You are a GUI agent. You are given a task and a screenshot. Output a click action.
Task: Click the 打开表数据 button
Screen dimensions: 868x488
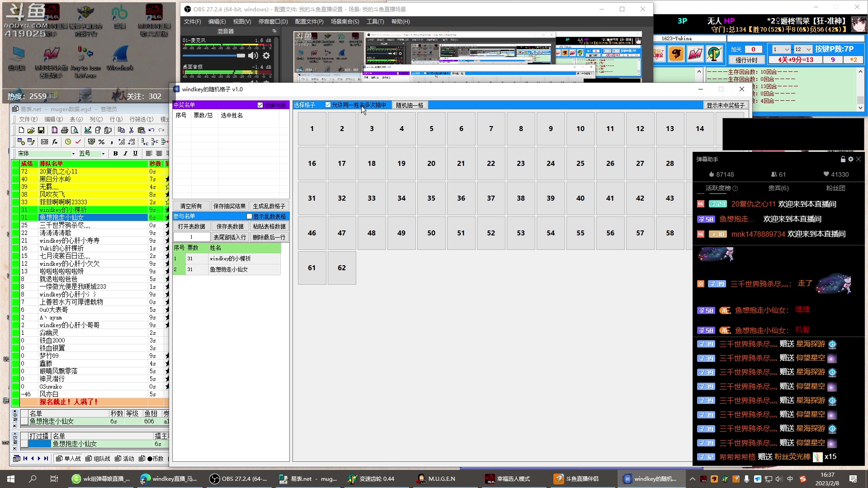coord(192,226)
